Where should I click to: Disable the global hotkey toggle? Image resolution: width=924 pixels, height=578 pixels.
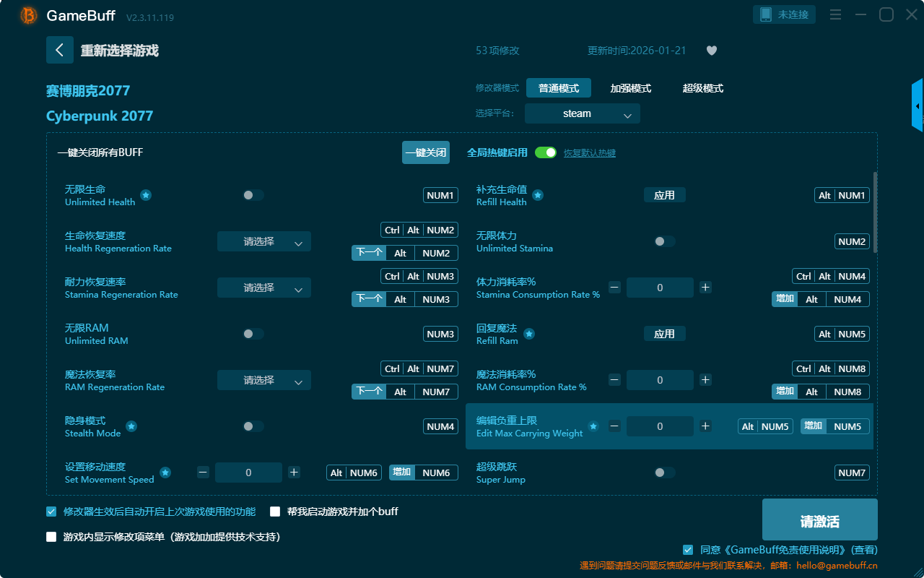click(x=546, y=152)
